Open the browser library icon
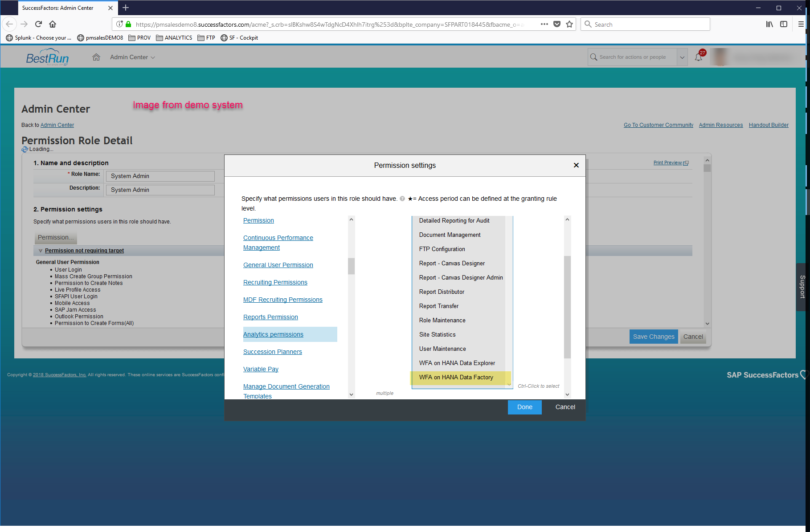This screenshot has height=532, width=810. (769, 24)
